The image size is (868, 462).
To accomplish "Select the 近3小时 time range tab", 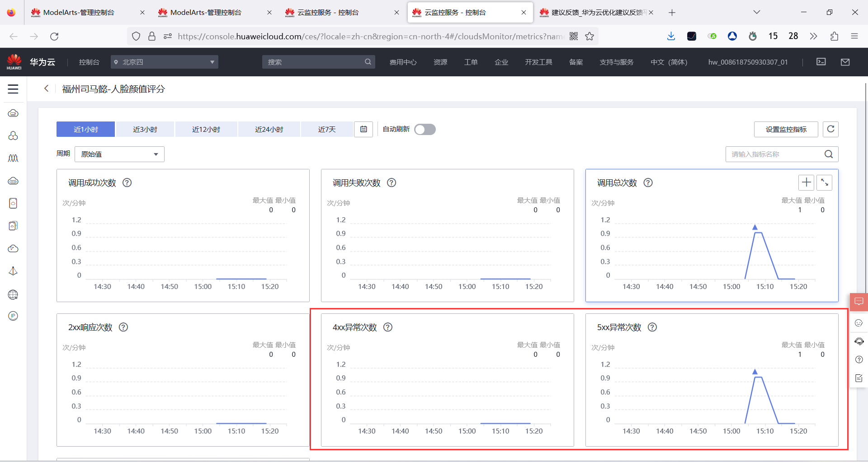I will [145, 129].
